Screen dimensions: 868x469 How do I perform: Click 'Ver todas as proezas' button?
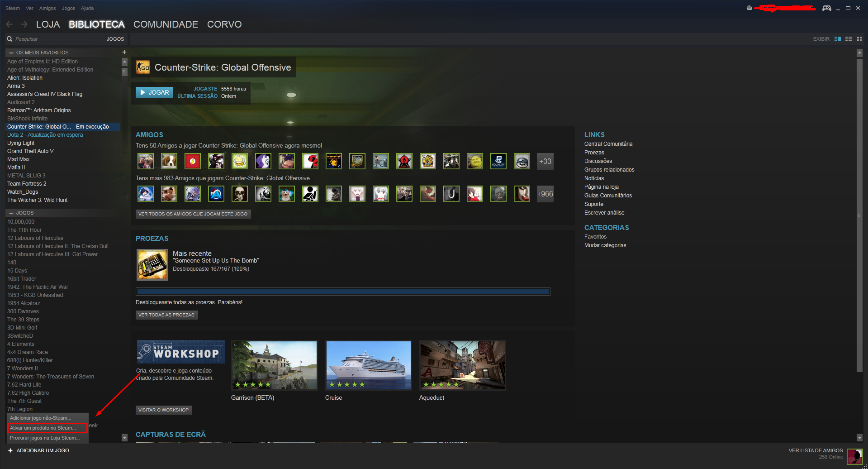tap(166, 315)
